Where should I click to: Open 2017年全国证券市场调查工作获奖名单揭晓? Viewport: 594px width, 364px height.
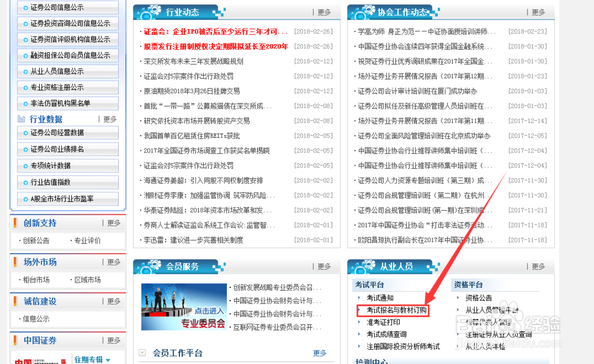[207, 151]
